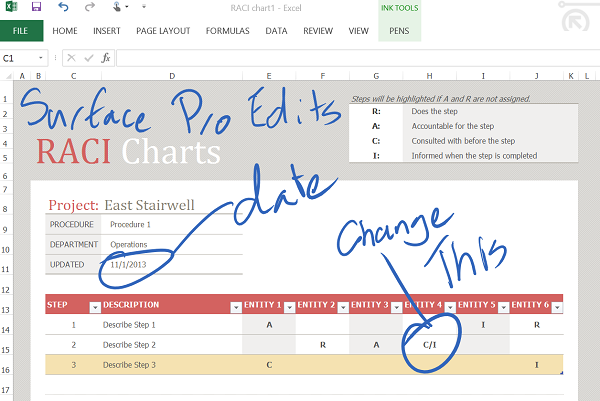Open the ENTITY 2 filter dropdown

pos(343,307)
